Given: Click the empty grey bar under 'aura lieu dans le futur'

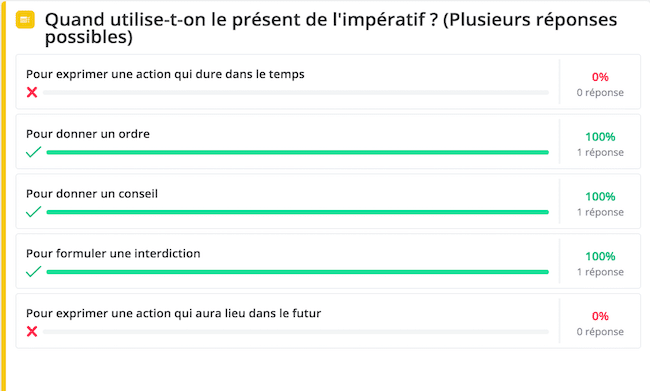Looking at the screenshot, I should (296, 332).
